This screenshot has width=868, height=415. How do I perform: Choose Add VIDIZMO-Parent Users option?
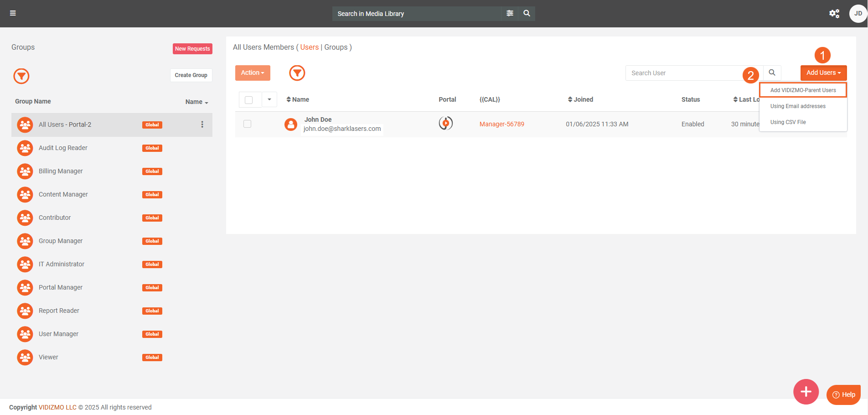803,90
